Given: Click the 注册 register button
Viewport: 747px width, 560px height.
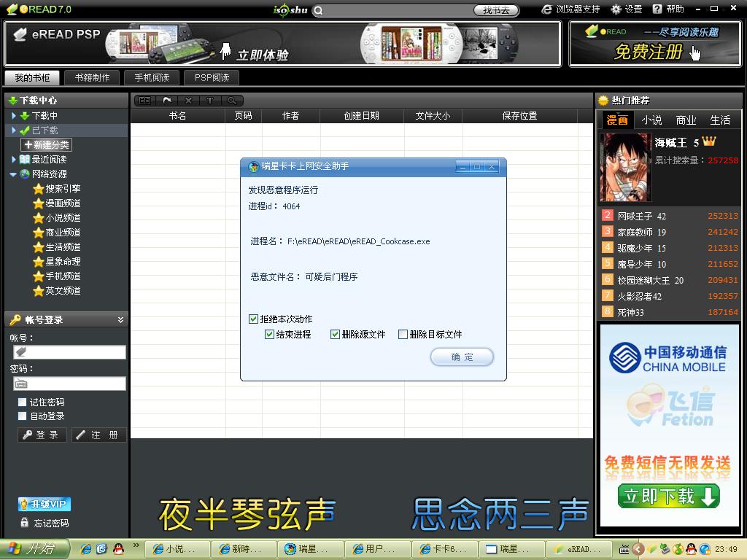Looking at the screenshot, I should pos(99,435).
